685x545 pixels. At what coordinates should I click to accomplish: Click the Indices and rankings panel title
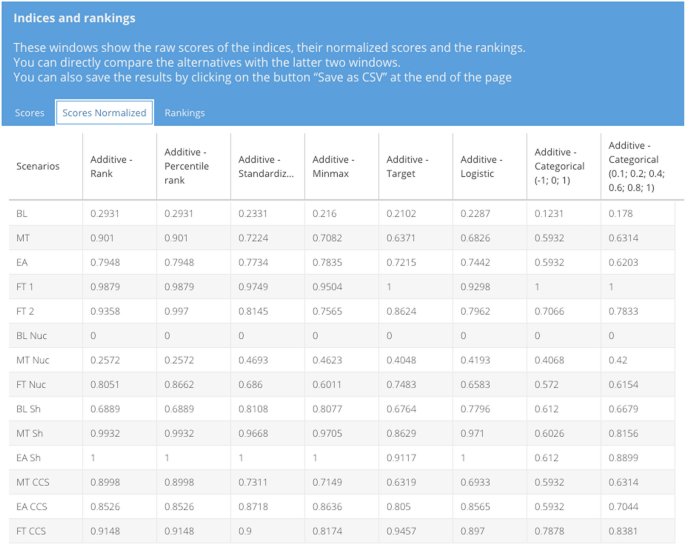pos(74,18)
